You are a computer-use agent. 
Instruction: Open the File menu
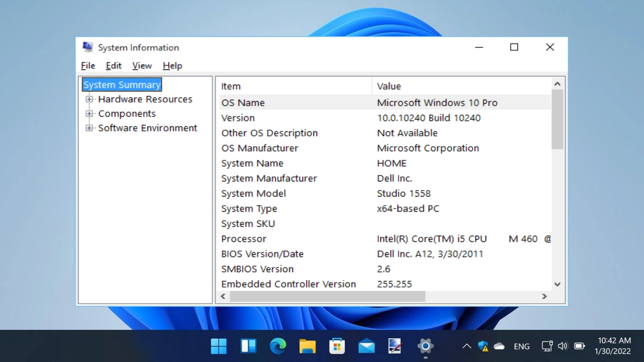(x=88, y=66)
